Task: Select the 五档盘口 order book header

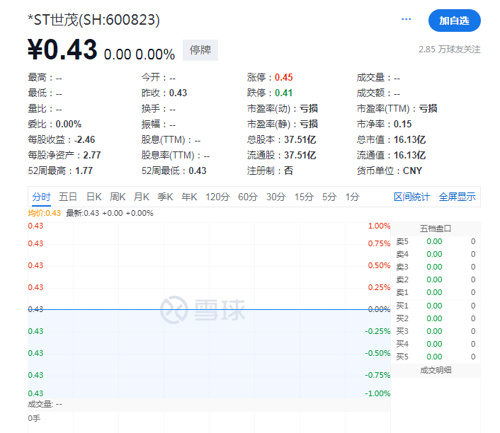Action: [x=435, y=229]
